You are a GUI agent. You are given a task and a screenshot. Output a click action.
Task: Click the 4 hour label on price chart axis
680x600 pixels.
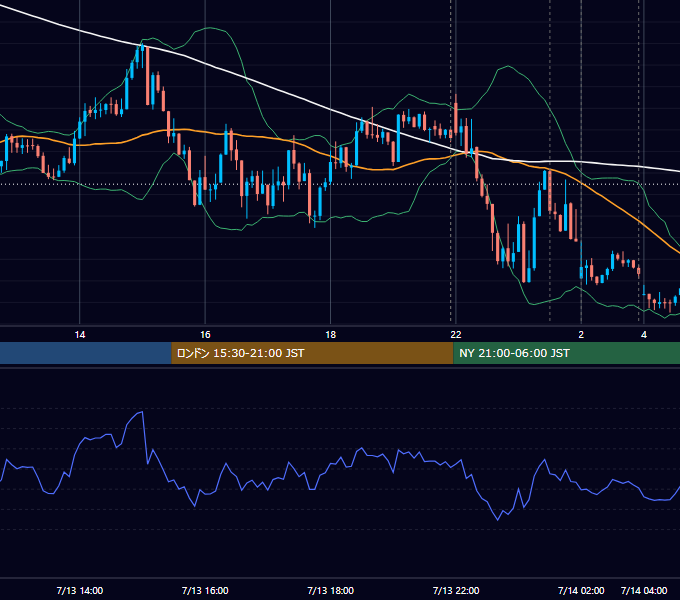[644, 335]
